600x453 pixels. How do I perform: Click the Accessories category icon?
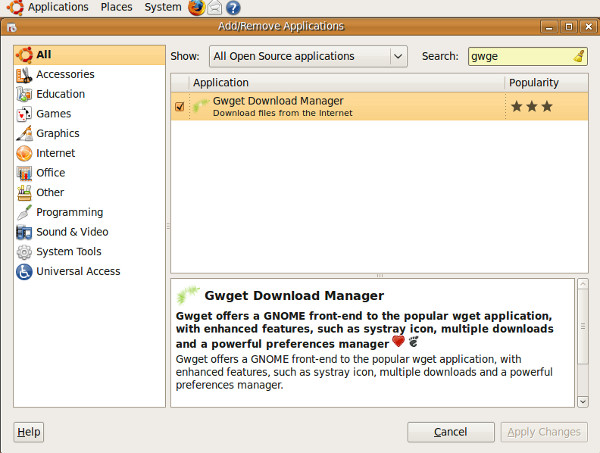click(x=24, y=75)
